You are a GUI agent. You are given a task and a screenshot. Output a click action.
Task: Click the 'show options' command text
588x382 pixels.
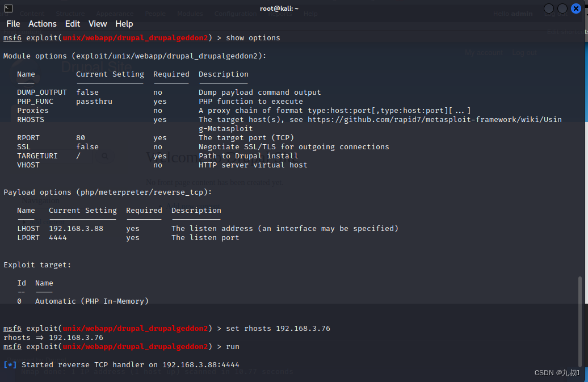[253, 38]
